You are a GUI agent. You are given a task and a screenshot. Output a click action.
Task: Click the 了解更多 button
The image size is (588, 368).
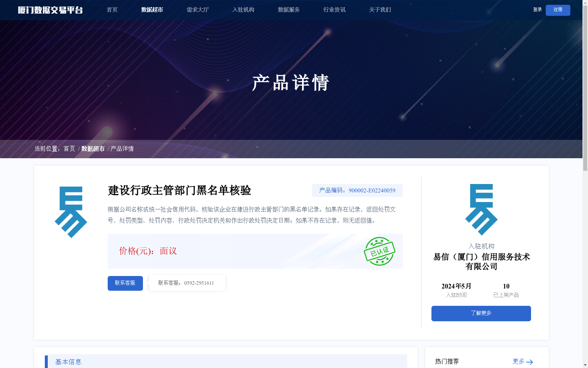pos(481,314)
